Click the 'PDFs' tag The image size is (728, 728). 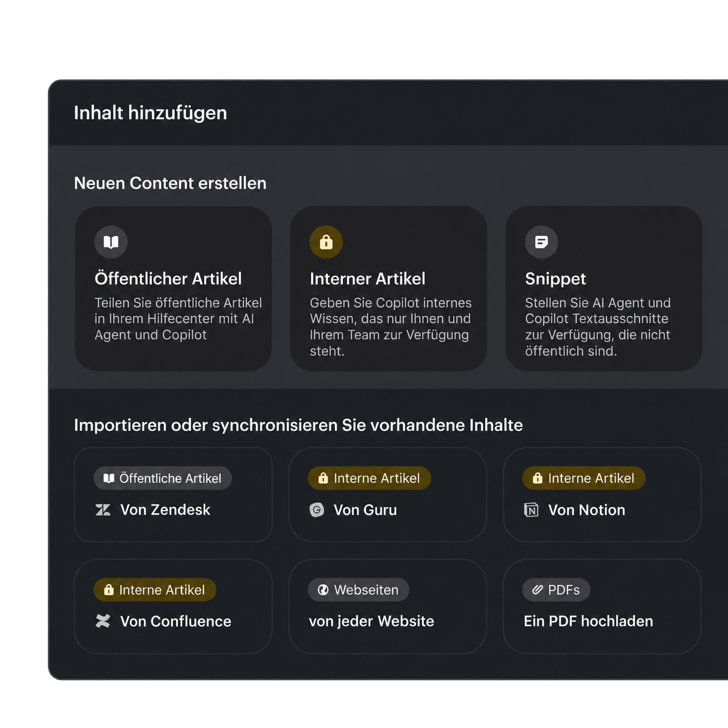coord(556,589)
